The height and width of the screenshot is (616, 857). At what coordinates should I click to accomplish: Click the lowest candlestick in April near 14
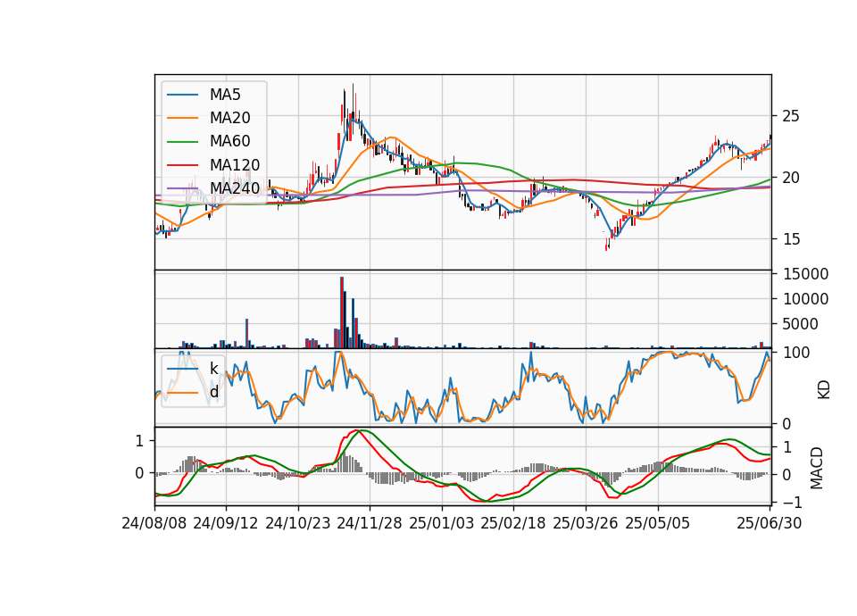[x=606, y=245]
